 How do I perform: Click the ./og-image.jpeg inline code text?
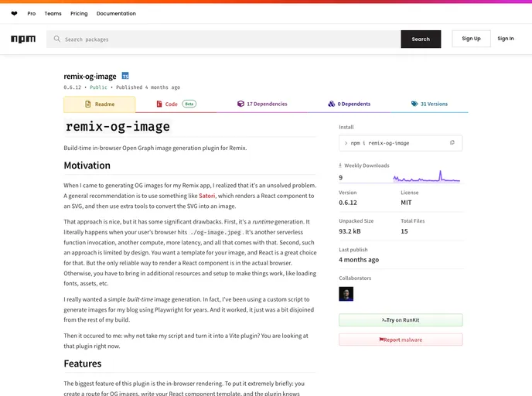point(216,233)
